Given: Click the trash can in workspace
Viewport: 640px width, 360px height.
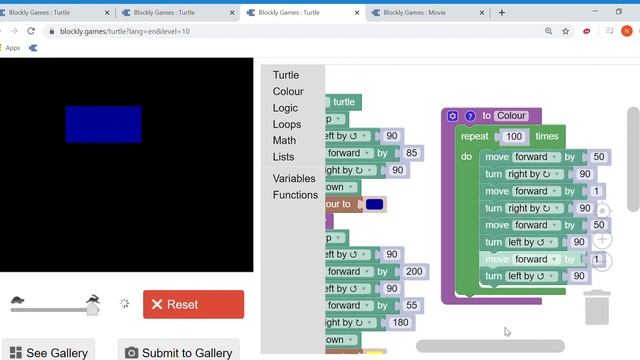Looking at the screenshot, I should click(x=597, y=307).
